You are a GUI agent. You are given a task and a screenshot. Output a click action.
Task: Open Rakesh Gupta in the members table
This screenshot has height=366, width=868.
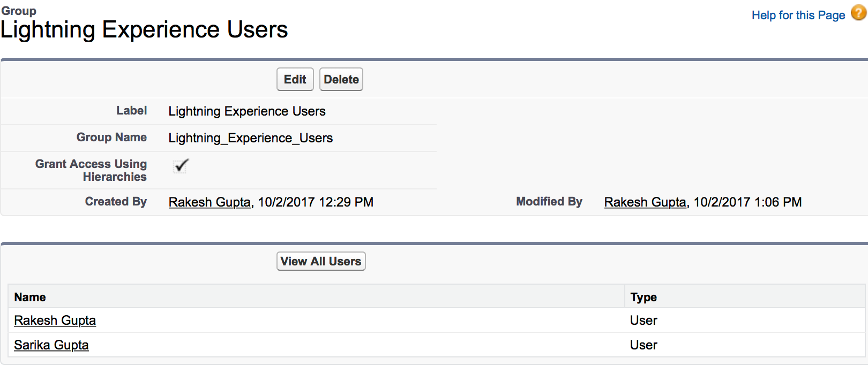[55, 321]
